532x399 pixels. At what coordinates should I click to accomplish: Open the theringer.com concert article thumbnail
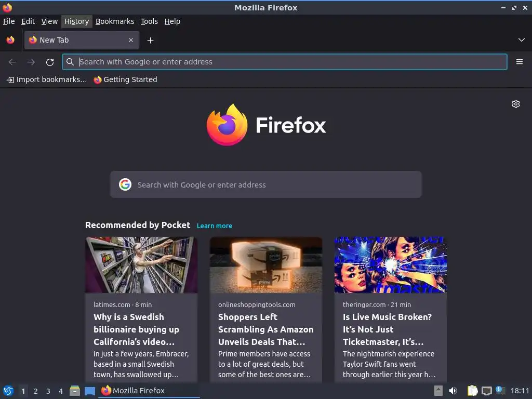pos(391,265)
